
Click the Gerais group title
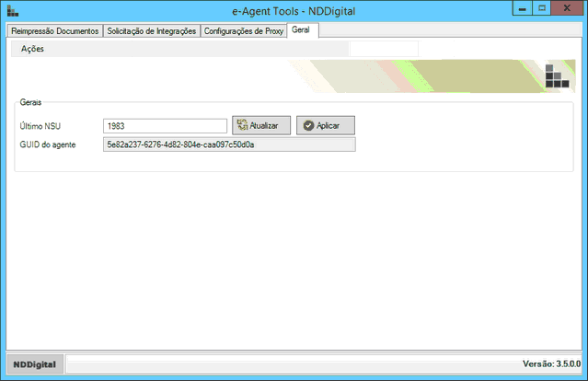[30, 102]
